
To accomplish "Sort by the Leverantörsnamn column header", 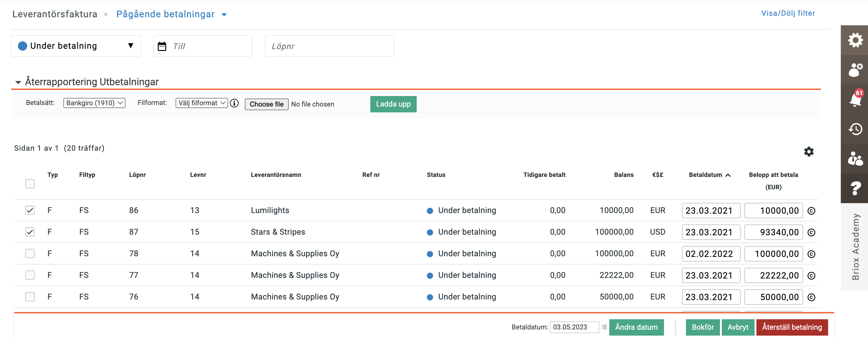I will (276, 175).
